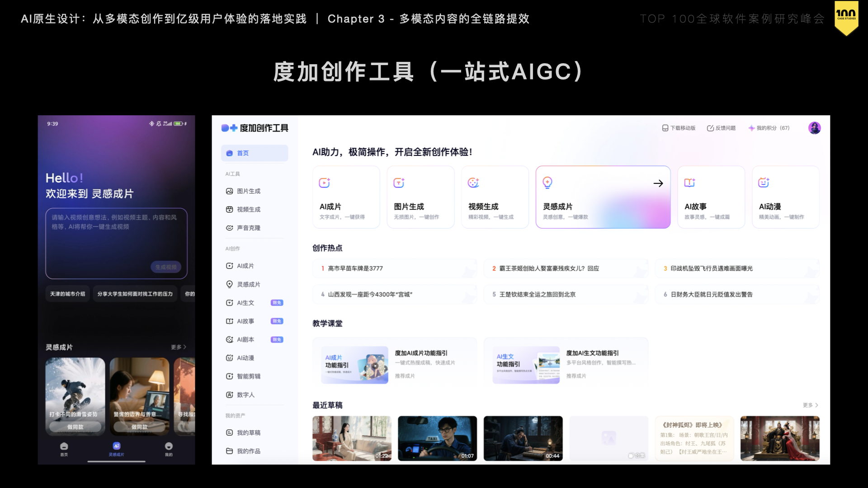The width and height of the screenshot is (868, 488).
Task: Open the 智能剪辑 tool
Action: [248, 376]
